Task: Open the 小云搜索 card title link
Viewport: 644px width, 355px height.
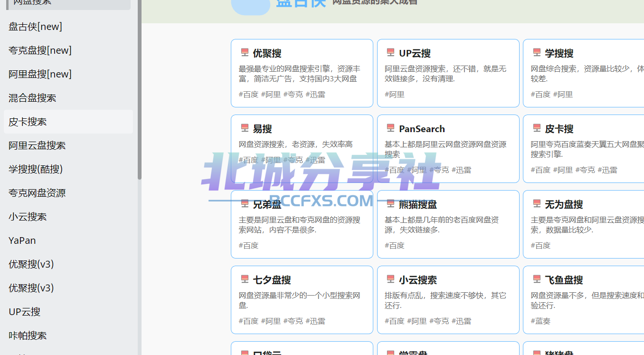Action: click(418, 280)
